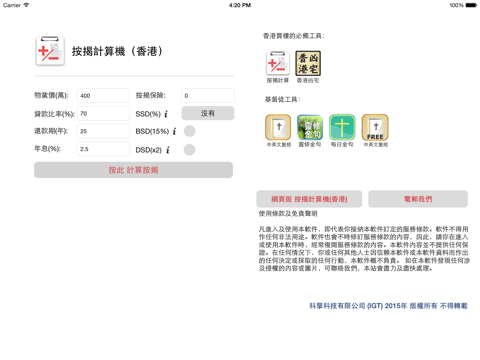Image resolution: width=480 pixels, height=360 pixels.
Task: Toggle the DSD(x2) round switch
Action: pyautogui.click(x=189, y=150)
